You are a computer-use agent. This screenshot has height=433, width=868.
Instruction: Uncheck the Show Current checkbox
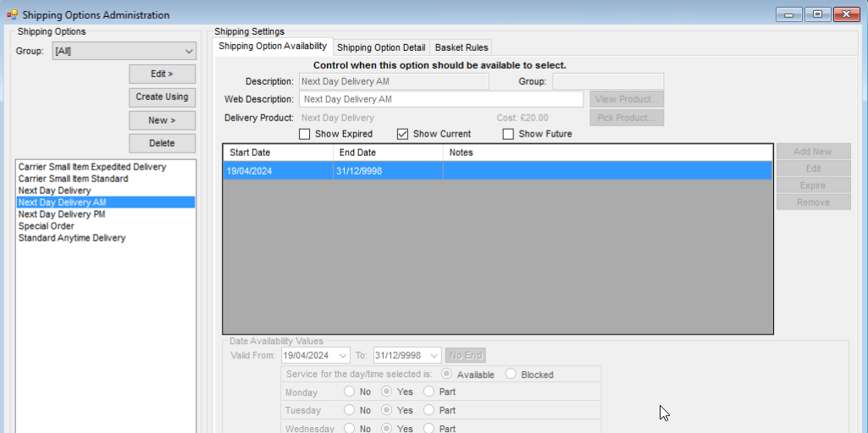tap(403, 134)
